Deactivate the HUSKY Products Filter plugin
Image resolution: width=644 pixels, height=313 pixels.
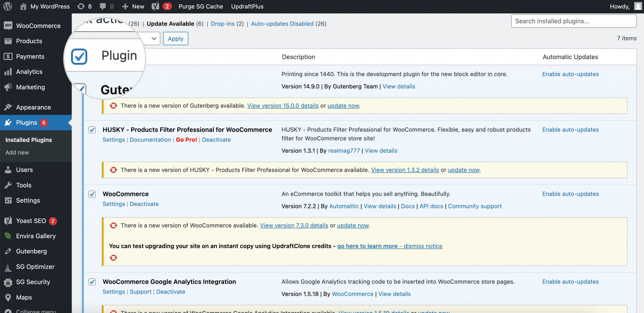[216, 140]
